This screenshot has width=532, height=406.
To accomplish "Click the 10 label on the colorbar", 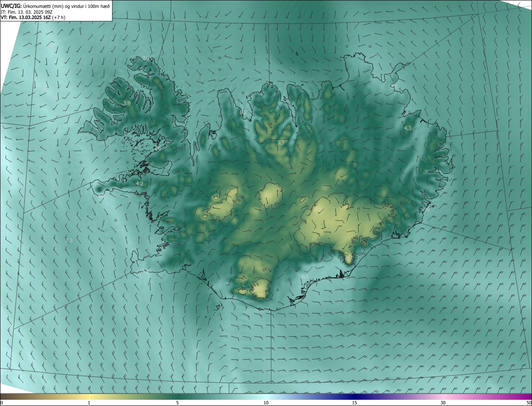I will [x=266, y=403].
